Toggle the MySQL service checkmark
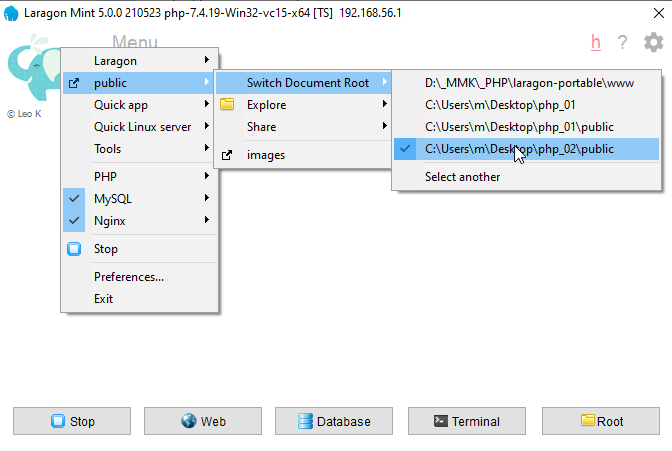Viewport: 672px width, 451px height. point(74,199)
